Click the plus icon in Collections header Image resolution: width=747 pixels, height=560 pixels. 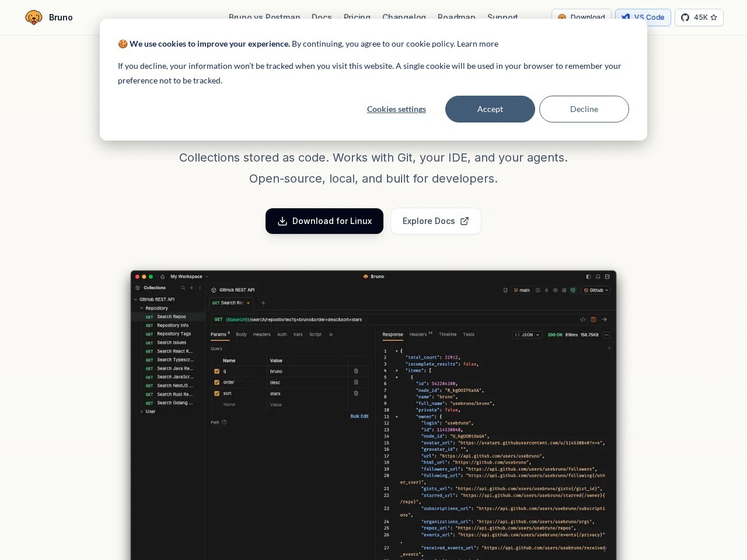pyautogui.click(x=191, y=288)
